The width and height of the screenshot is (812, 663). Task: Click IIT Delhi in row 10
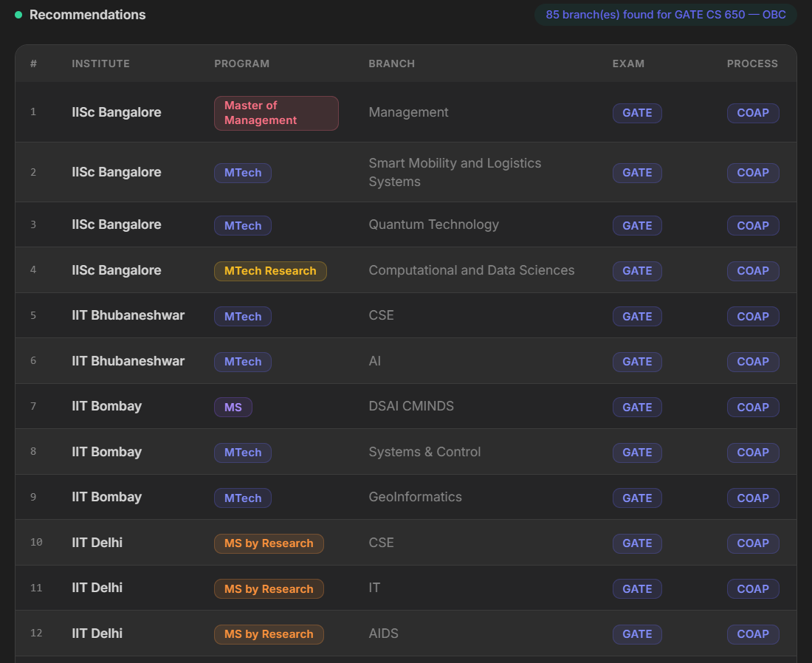97,543
